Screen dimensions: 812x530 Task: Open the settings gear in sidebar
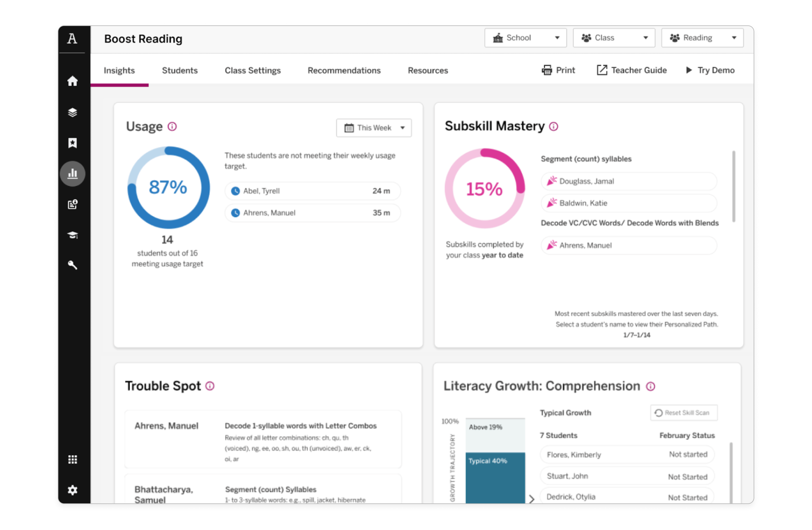pyautogui.click(x=72, y=490)
